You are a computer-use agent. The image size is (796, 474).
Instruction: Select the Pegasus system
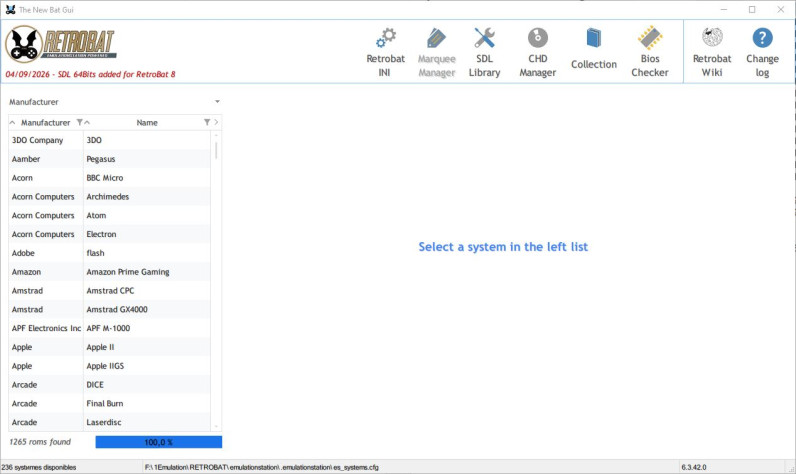coord(147,159)
